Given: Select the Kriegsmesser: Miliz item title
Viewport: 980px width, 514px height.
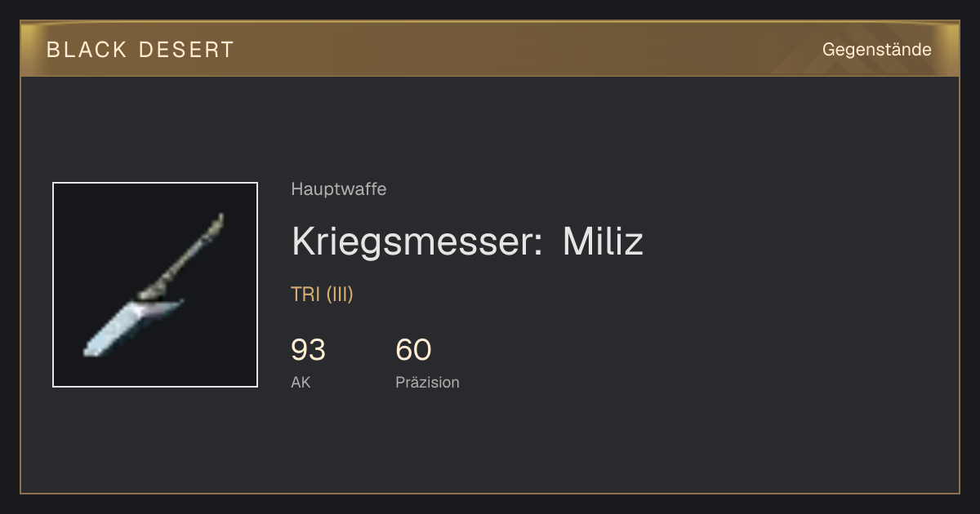Looking at the screenshot, I should pyautogui.click(x=467, y=241).
